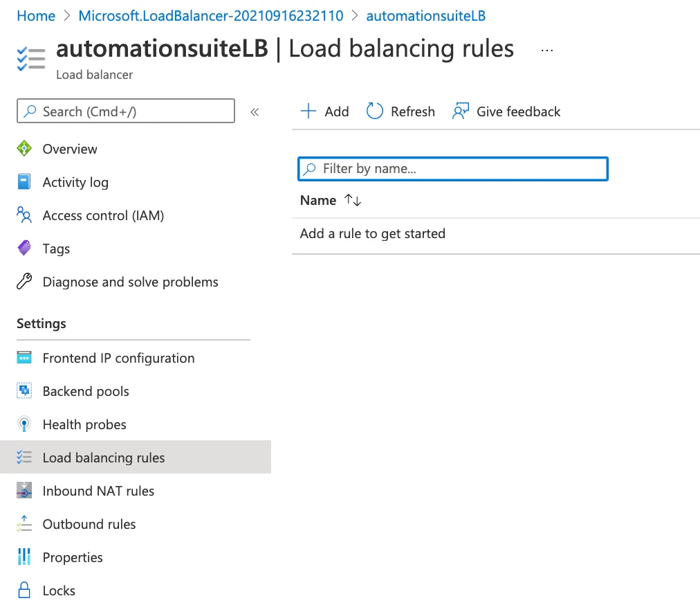Image resolution: width=700 pixels, height=605 pixels.
Task: Go to Home breadcrumb link
Action: [x=36, y=16]
